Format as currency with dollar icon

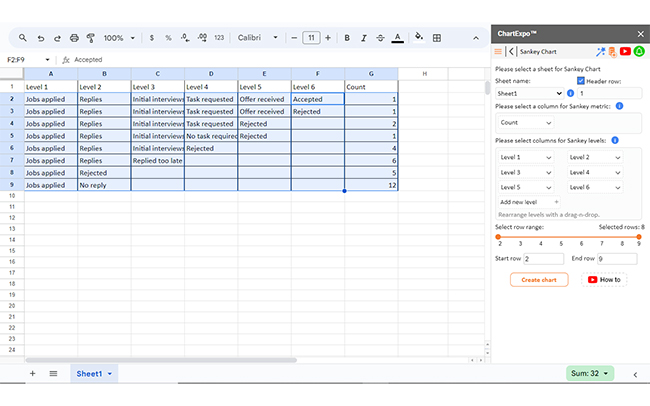click(x=152, y=38)
